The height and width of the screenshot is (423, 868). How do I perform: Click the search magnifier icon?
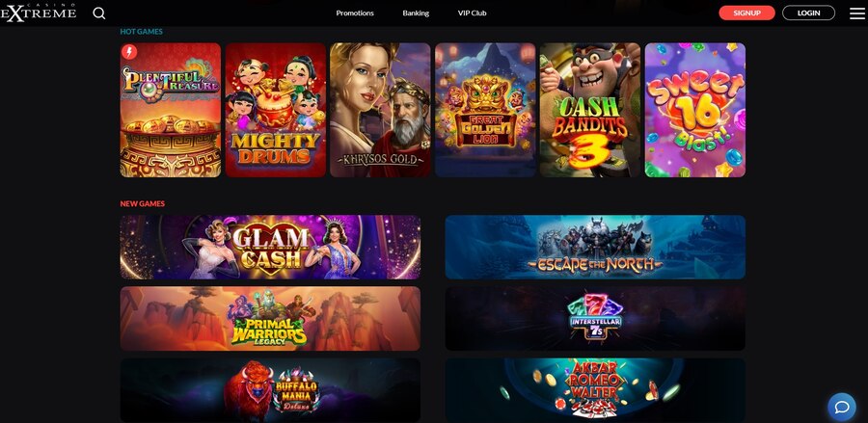tap(99, 13)
